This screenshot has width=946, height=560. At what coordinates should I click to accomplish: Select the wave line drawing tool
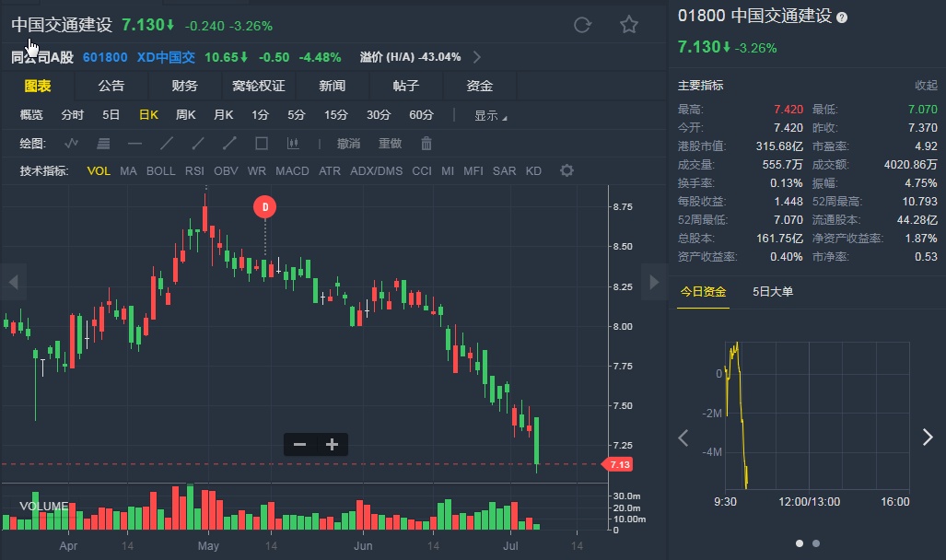pos(72,143)
